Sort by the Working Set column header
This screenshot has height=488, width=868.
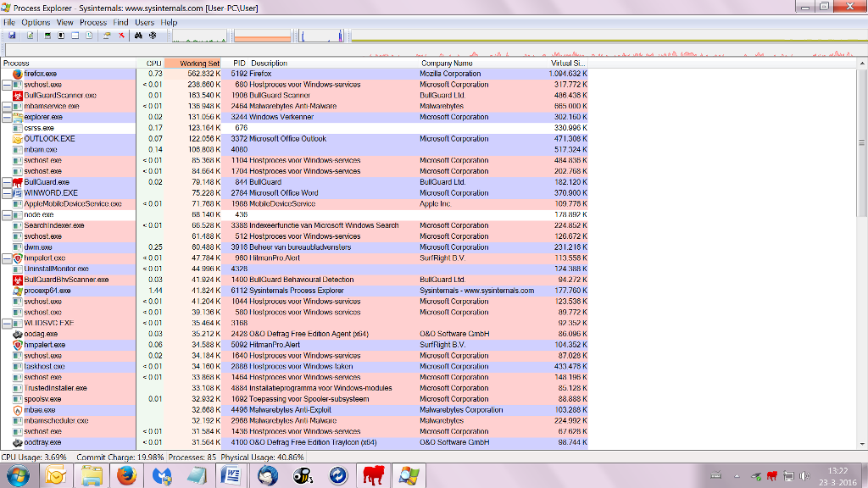[x=193, y=63]
